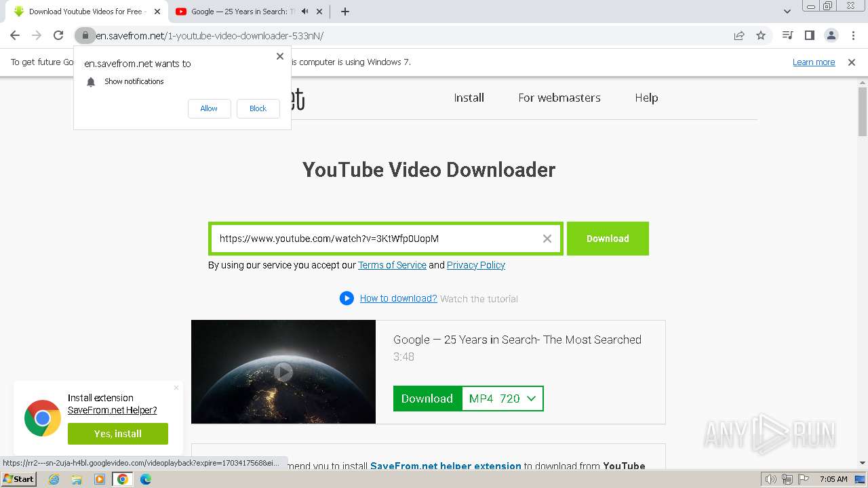This screenshot has height=488, width=868.
Task: Open Action Center flag icon
Action: (x=803, y=479)
